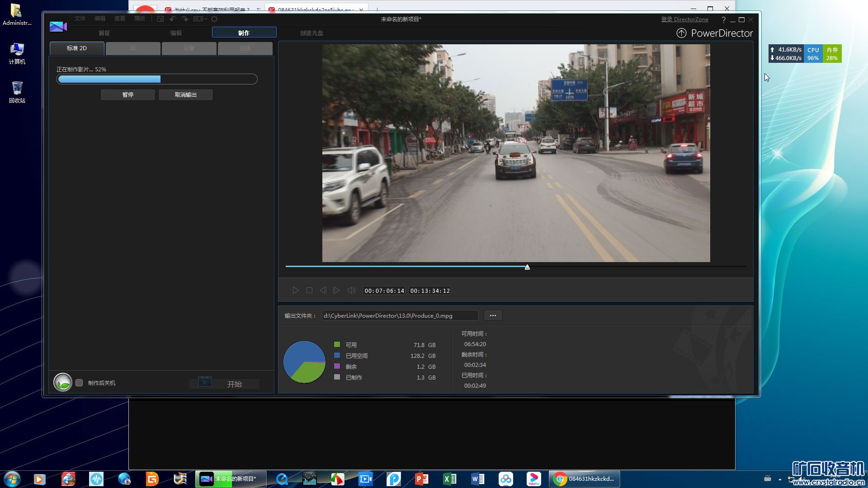
Task: Click the volume speaker icon
Action: coord(351,291)
